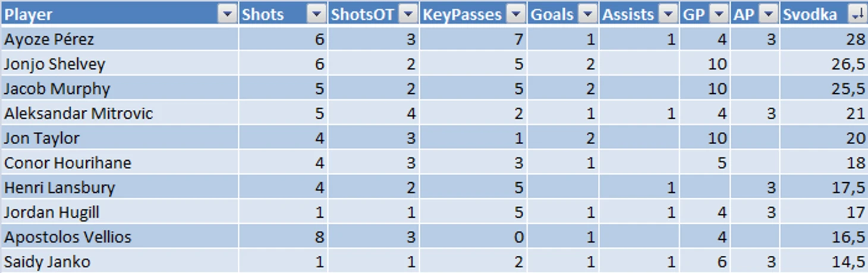Viewport: 868px width, 273px height.
Task: Open the Assists column filter dropdown
Action: [669, 15]
